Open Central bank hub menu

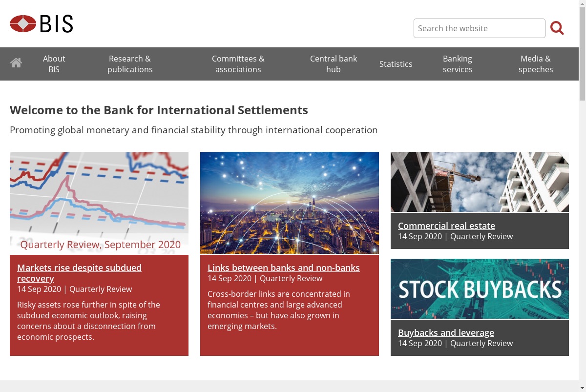(334, 64)
